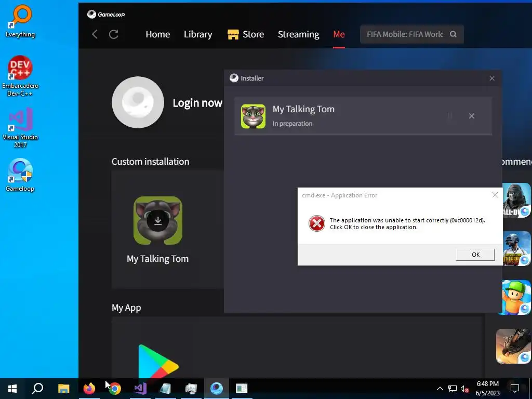Open File Explorer from taskbar

(63, 389)
